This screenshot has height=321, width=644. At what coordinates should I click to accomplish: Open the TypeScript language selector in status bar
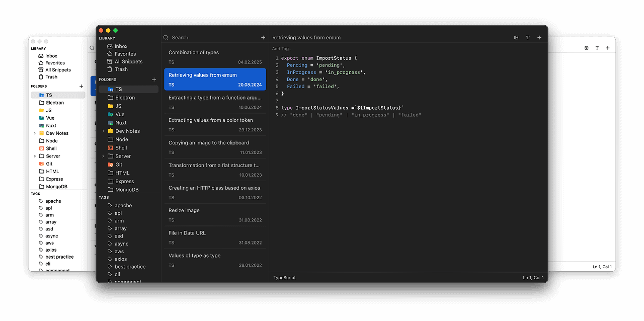click(x=284, y=278)
